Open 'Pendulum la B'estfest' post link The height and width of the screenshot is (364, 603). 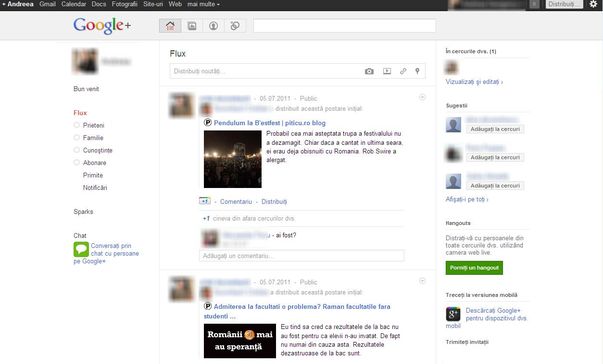[x=270, y=123]
